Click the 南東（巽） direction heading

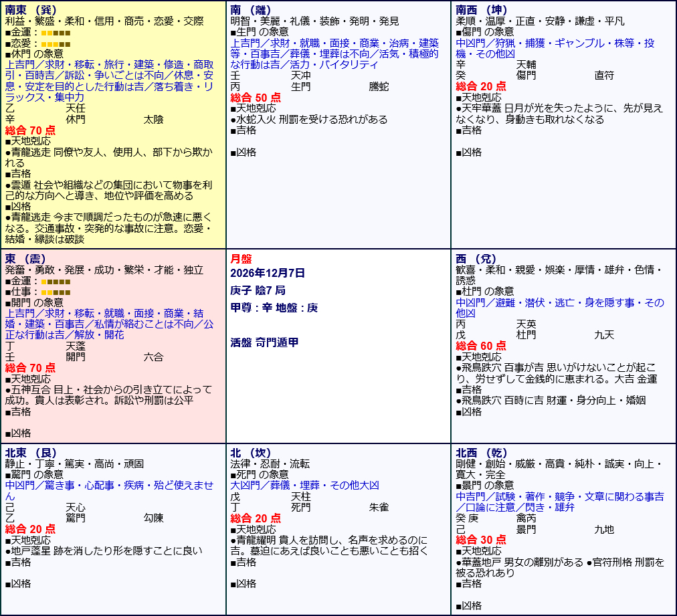31,9
